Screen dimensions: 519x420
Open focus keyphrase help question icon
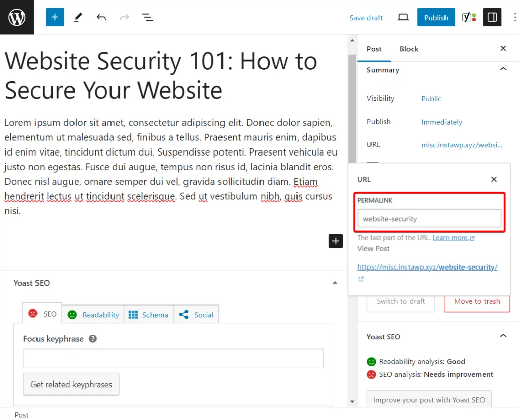coord(93,339)
